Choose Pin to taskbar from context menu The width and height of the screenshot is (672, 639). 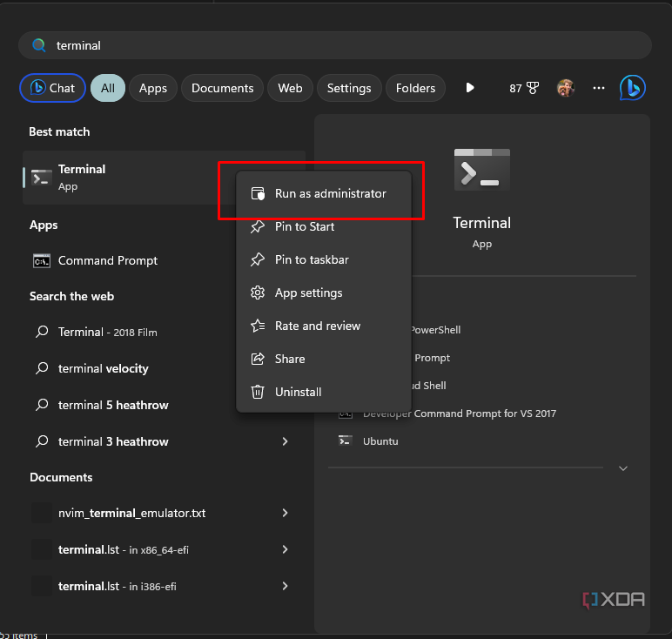coord(324,259)
